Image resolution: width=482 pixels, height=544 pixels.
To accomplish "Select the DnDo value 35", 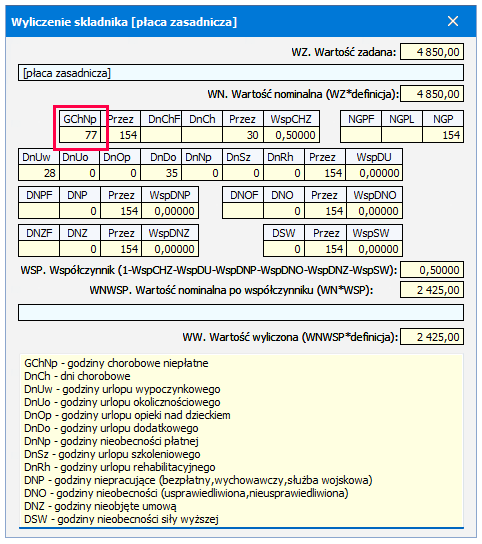I will (x=161, y=173).
